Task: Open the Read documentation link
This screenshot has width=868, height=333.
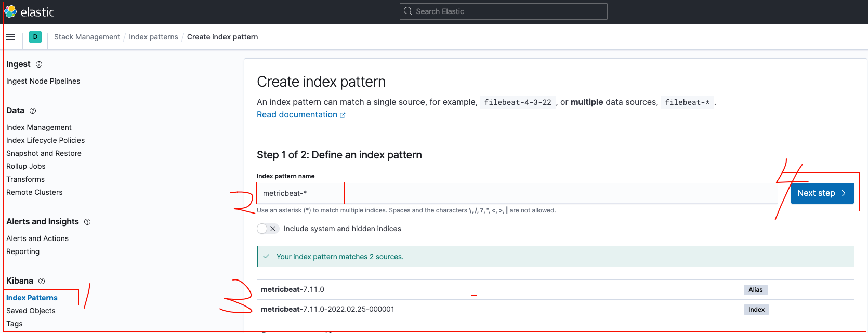Action: 297,115
